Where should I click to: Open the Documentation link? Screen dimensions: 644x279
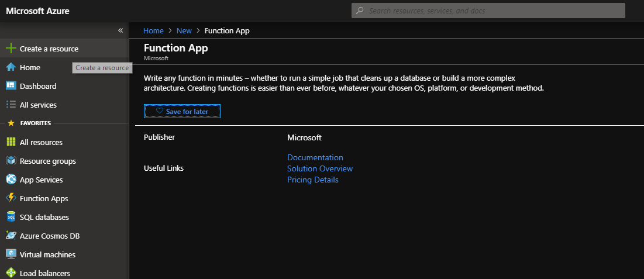click(315, 157)
